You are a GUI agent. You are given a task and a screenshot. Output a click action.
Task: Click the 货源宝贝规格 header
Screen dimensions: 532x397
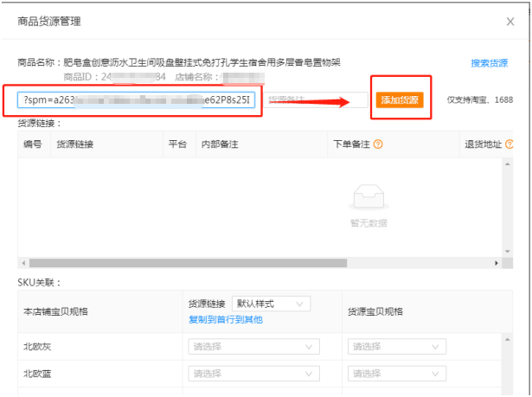(375, 312)
